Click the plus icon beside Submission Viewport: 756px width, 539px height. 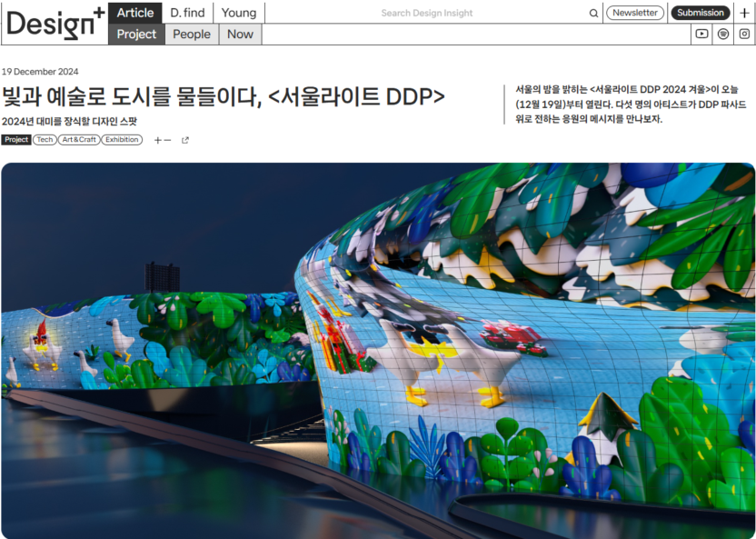click(745, 13)
